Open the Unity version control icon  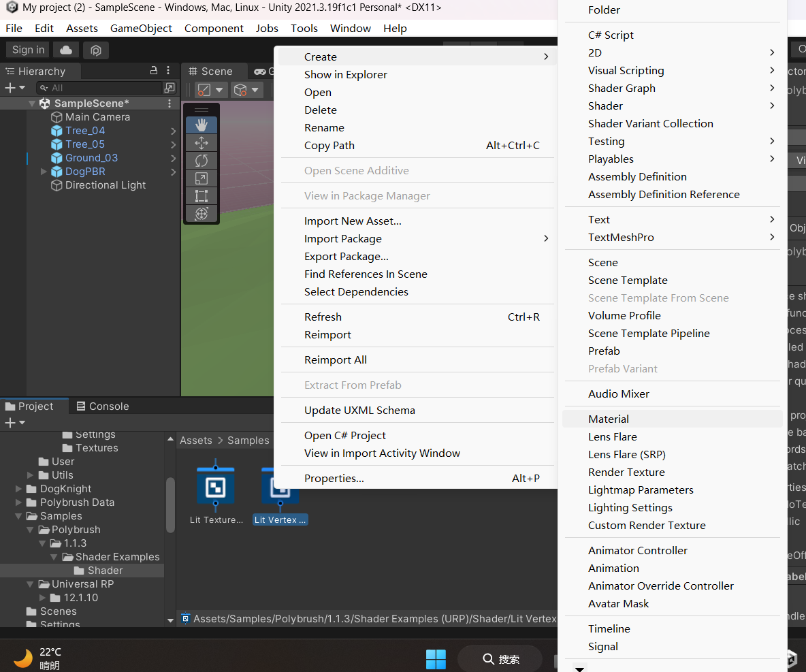pyautogui.click(x=95, y=50)
